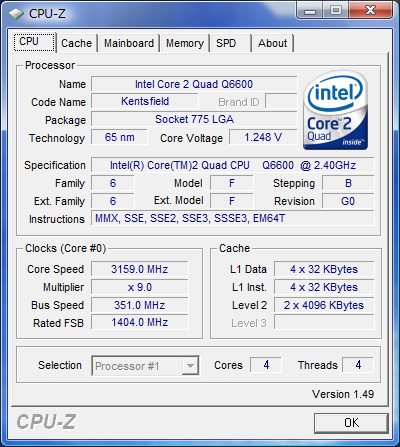Click the Technology value '65 nm'

tap(119, 137)
